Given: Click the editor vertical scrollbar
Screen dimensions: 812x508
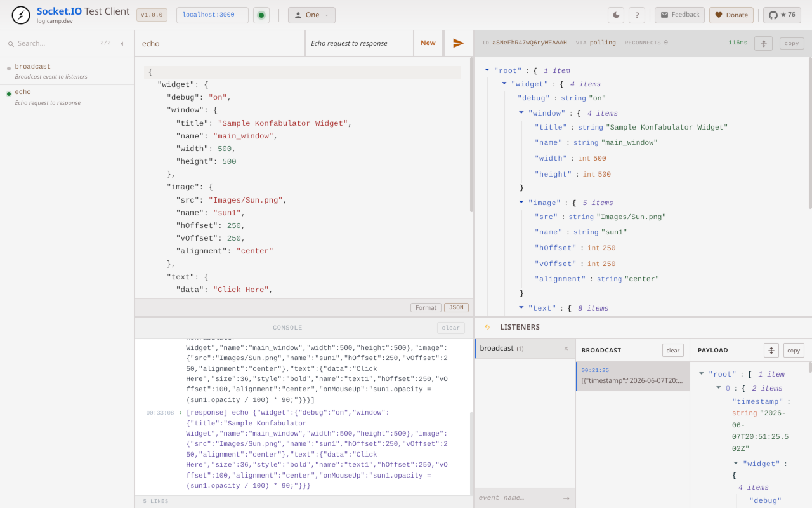Looking at the screenshot, I should pyautogui.click(x=471, y=135).
